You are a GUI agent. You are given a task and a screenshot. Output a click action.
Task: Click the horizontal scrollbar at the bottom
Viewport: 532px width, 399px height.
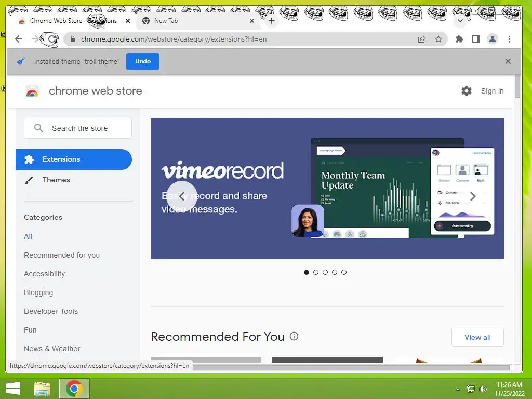[x=351, y=368]
